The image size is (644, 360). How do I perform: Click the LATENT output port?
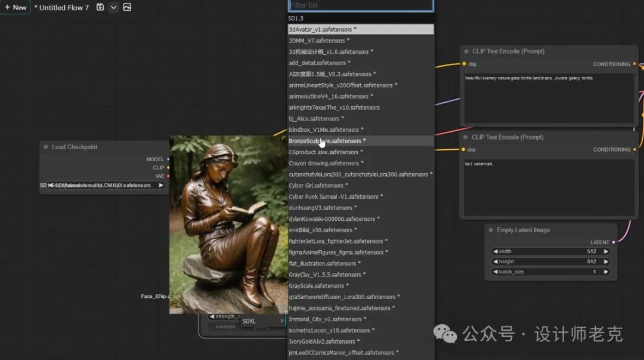tap(614, 242)
